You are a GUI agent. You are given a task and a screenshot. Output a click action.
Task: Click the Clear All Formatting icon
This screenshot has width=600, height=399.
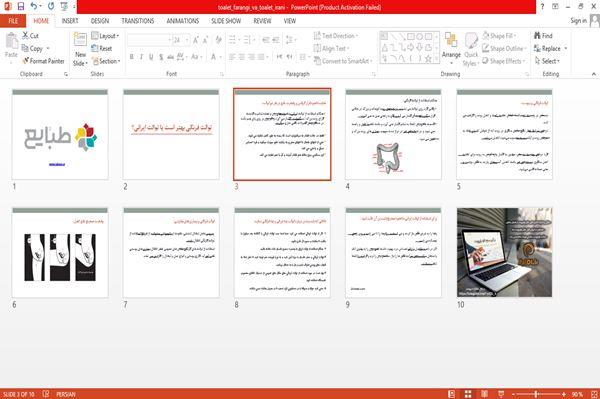[218, 40]
